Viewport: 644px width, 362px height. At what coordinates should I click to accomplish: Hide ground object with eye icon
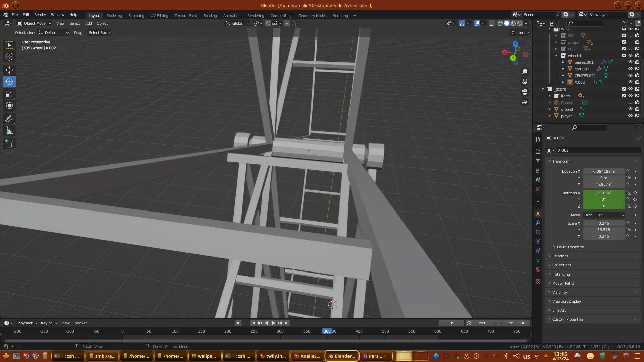pos(630,109)
